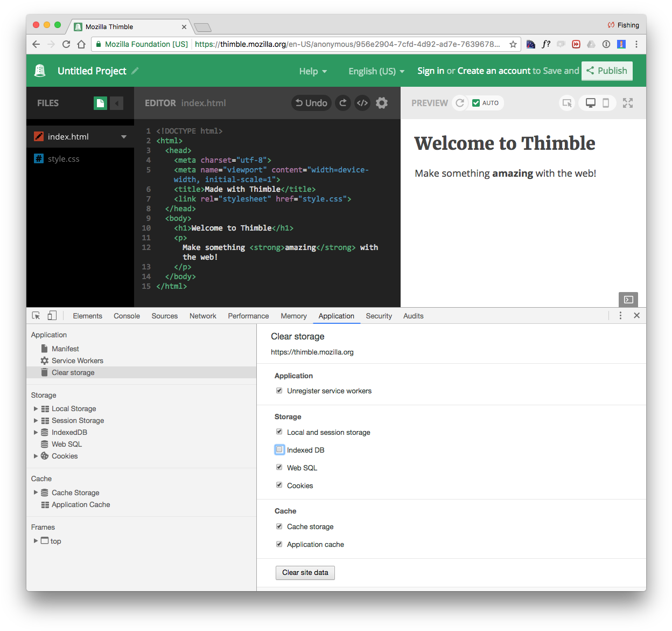Image resolution: width=672 pixels, height=631 pixels.
Task: Switch to the Network tab in DevTools
Action: (202, 316)
